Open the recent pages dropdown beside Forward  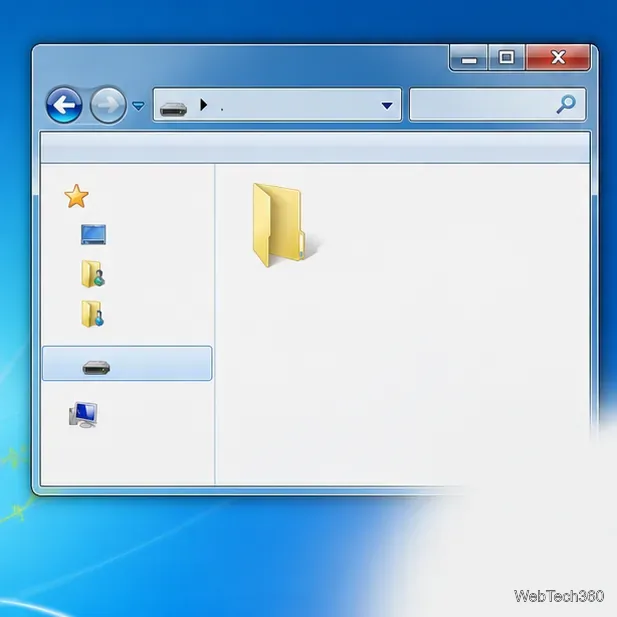138,106
